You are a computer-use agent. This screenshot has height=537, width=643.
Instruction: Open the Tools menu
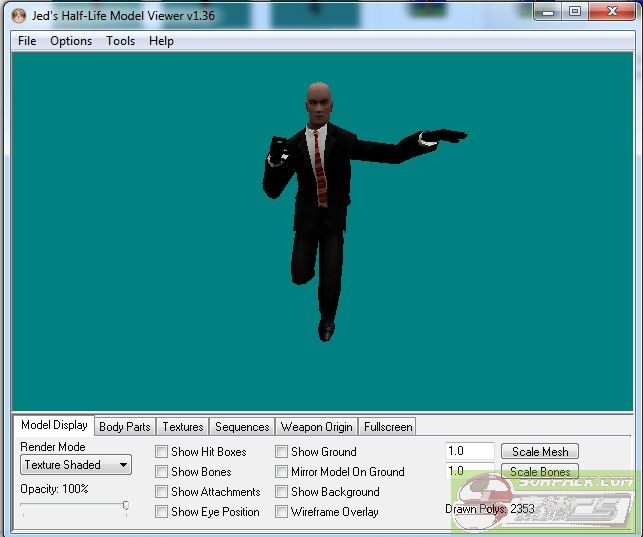pos(120,41)
